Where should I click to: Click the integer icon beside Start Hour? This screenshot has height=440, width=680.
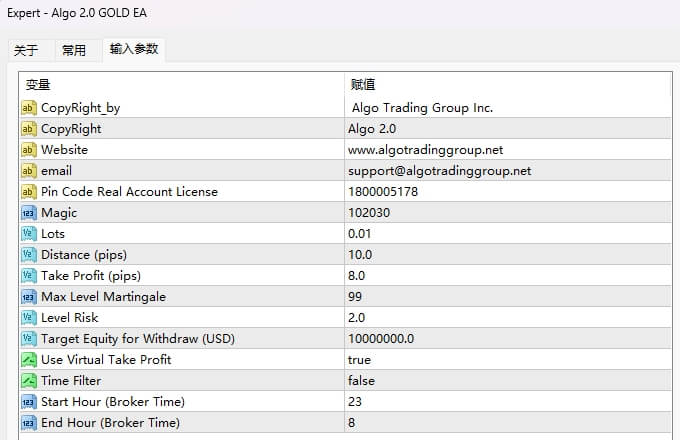click(x=29, y=401)
